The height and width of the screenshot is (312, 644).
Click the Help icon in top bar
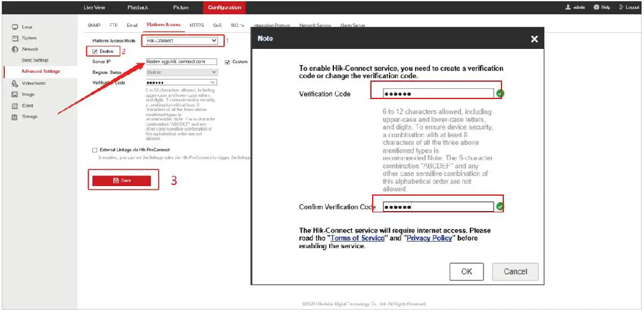click(596, 7)
